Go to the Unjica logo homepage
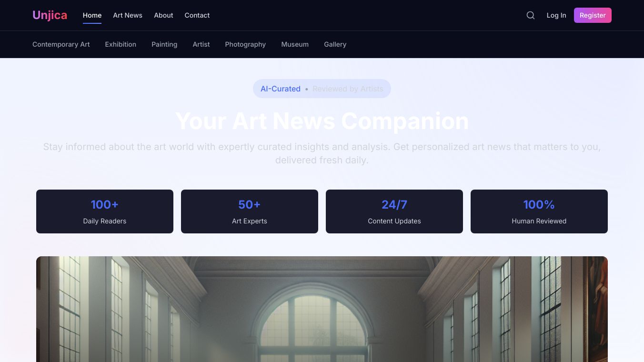644x362 pixels. [x=50, y=15]
